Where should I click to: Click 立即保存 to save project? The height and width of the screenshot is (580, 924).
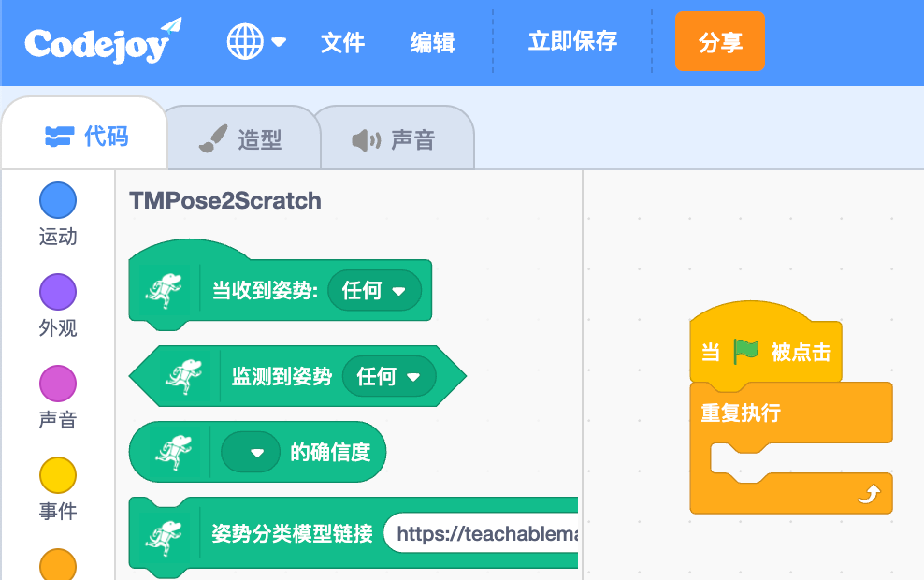tap(572, 41)
